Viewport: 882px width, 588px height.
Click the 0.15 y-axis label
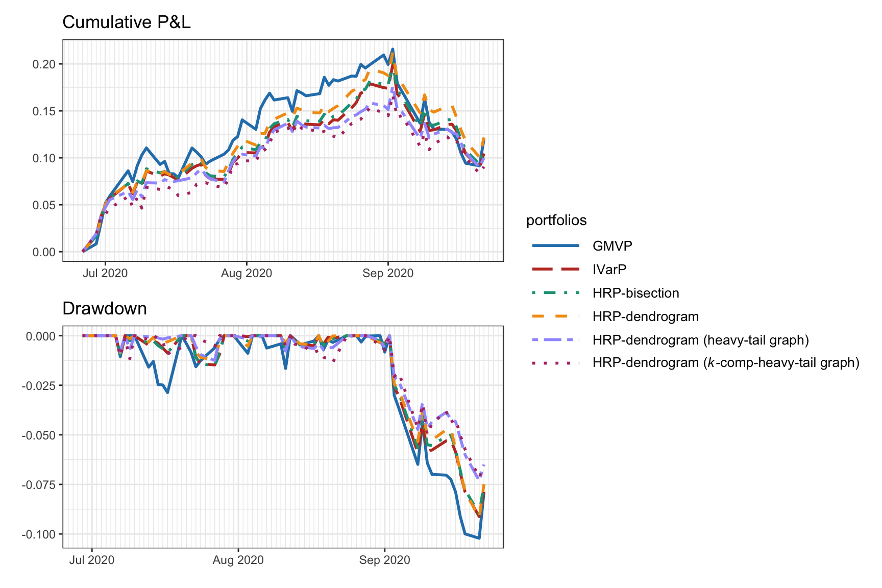point(43,111)
